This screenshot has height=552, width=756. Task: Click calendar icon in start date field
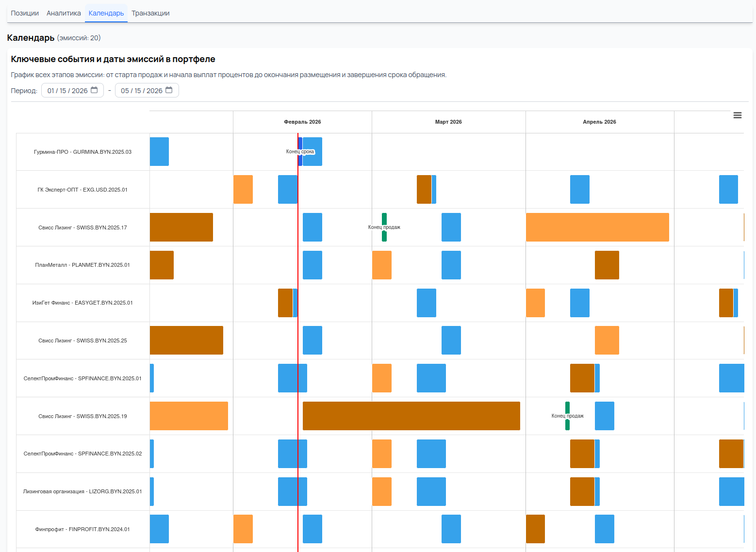click(x=94, y=90)
